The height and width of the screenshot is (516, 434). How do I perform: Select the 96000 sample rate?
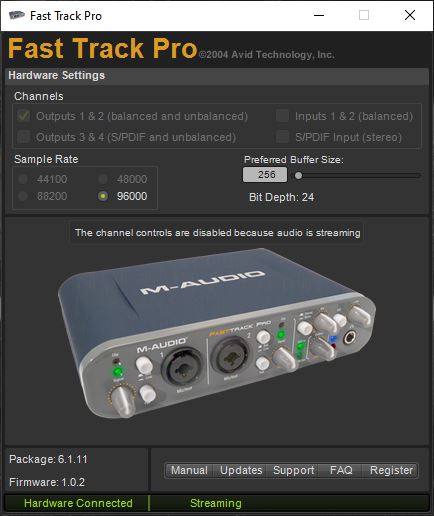tap(103, 196)
